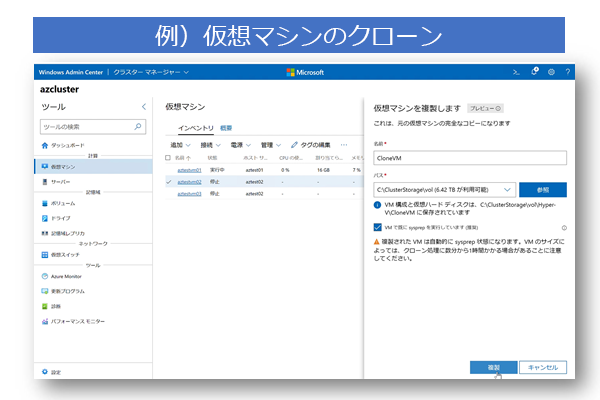
Task: Sort by the ホスト サーバー column header
Action: [x=255, y=158]
